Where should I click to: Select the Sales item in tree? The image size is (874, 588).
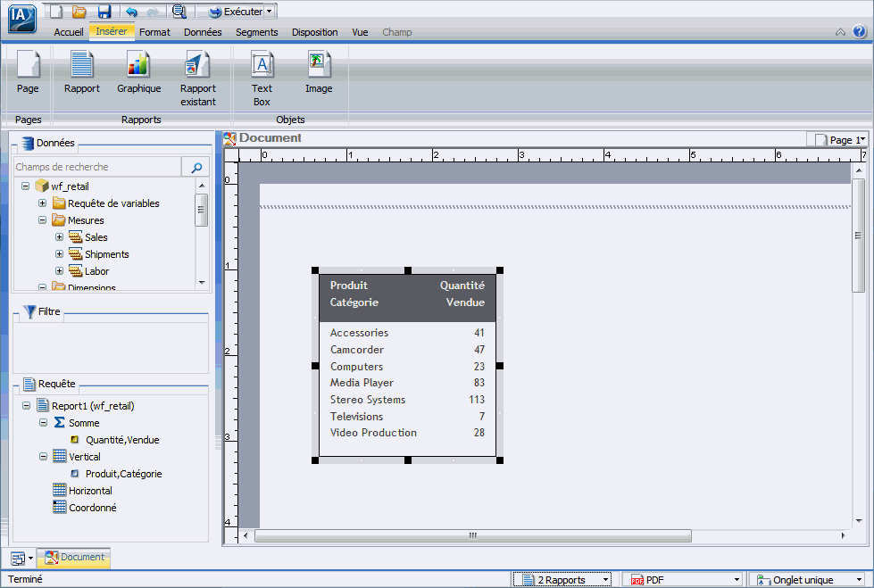click(x=96, y=237)
